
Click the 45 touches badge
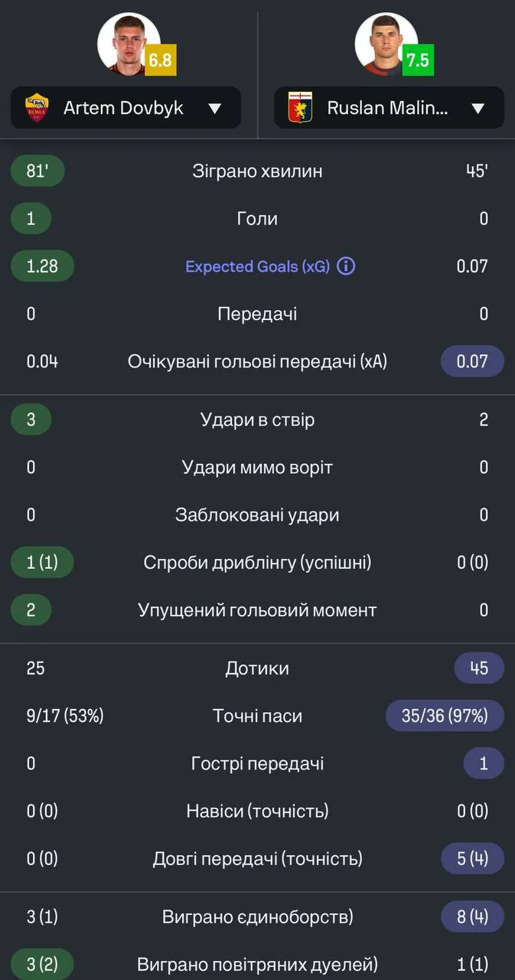[x=479, y=668]
